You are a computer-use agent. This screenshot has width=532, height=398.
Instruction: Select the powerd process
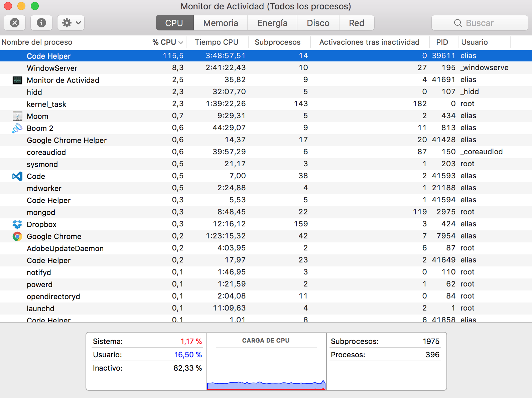(x=266, y=284)
